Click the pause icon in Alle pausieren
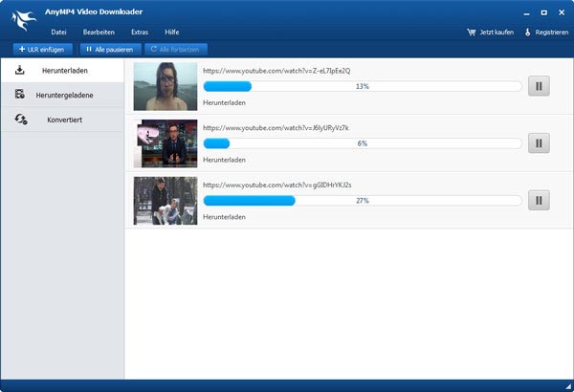This screenshot has height=392, width=574. coord(89,49)
